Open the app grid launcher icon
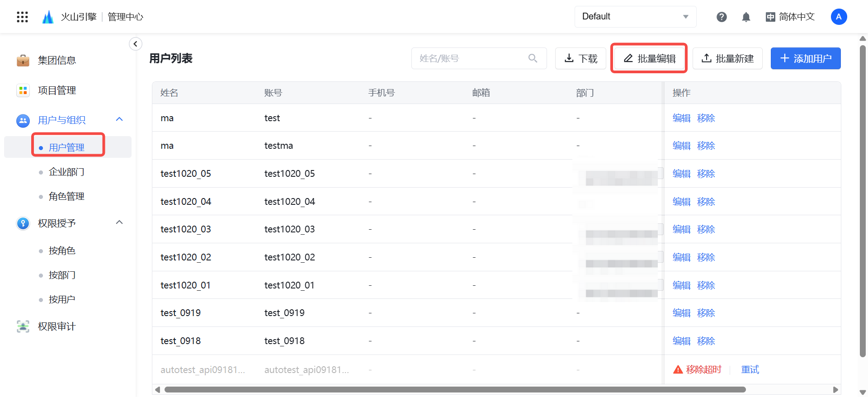 (22, 17)
